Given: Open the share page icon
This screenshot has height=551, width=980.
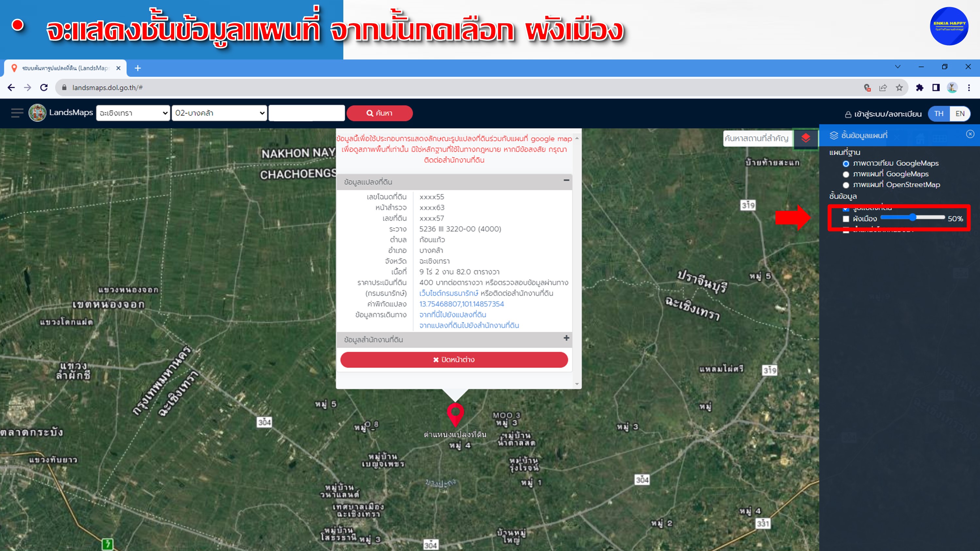Looking at the screenshot, I should point(883,88).
